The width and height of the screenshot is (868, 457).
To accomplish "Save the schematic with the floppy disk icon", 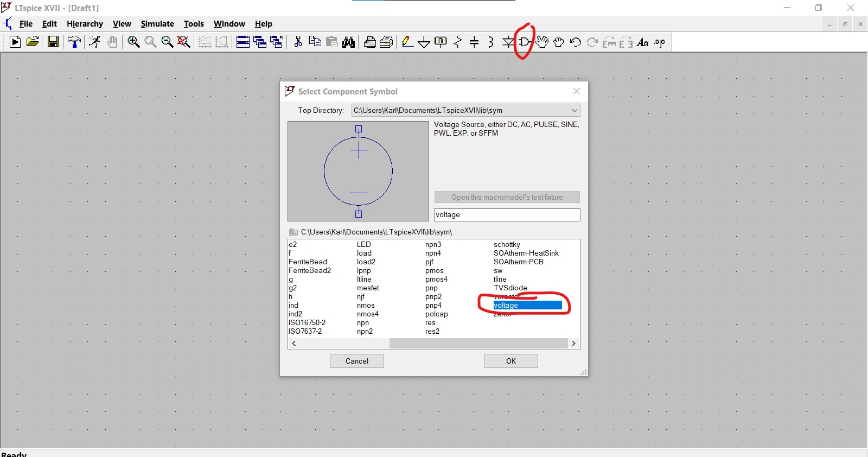I will pos(53,42).
